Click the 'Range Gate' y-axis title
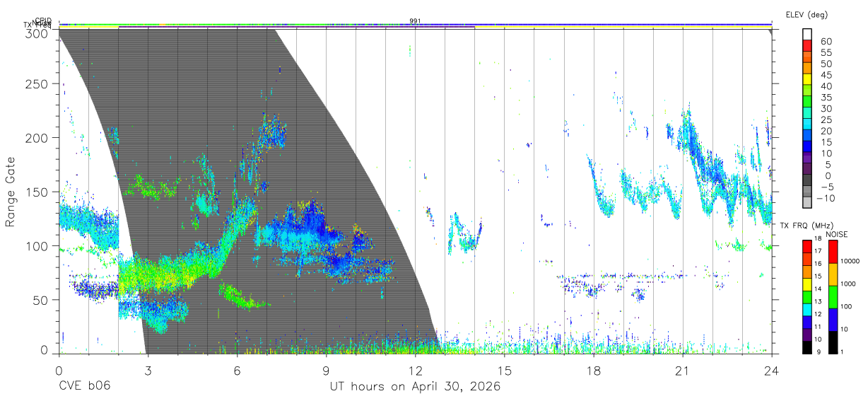The image size is (868, 401). pos(11,192)
